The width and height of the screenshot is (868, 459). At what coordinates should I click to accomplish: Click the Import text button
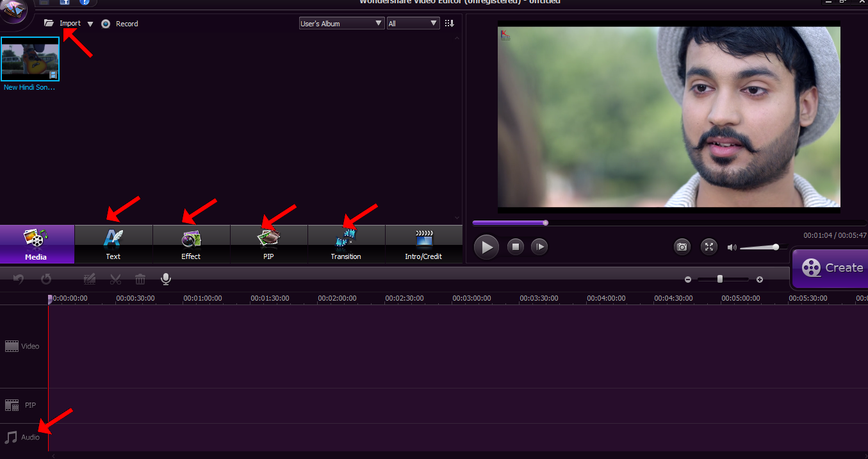[70, 23]
